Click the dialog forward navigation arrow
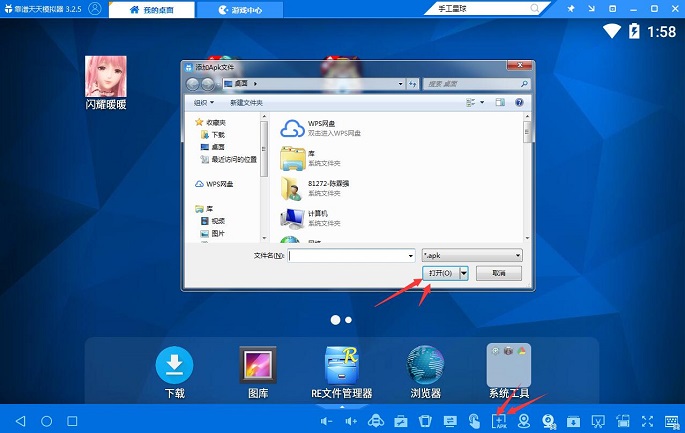 (x=208, y=83)
